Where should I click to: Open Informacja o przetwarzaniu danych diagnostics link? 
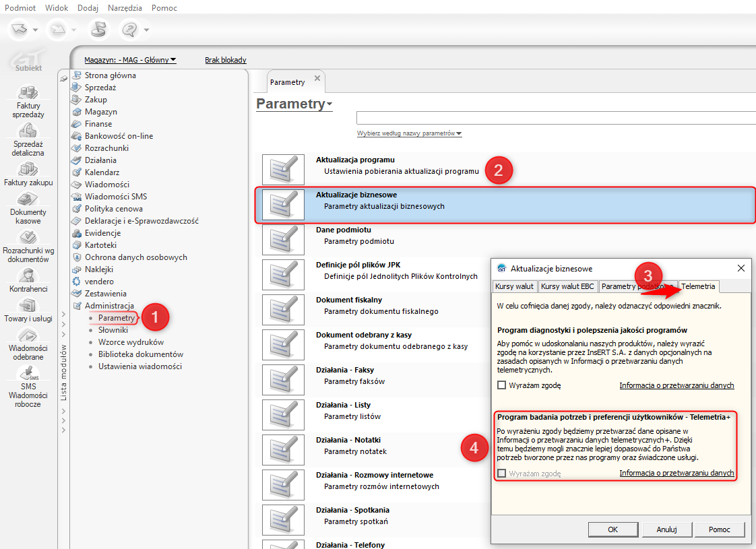(x=677, y=385)
